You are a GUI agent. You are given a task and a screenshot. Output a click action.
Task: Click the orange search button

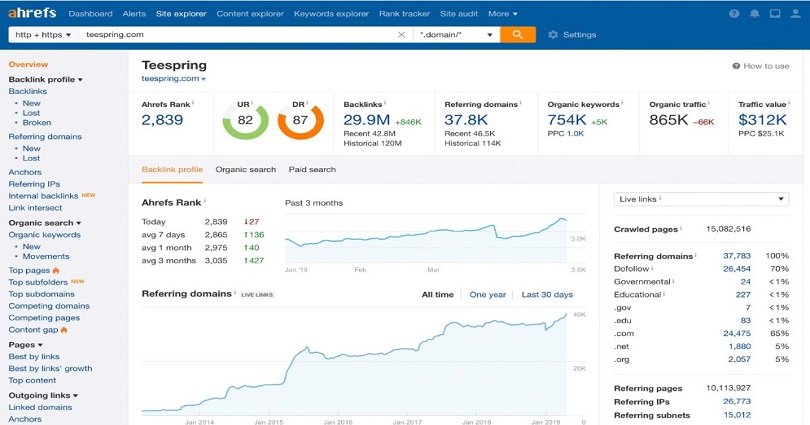click(518, 35)
